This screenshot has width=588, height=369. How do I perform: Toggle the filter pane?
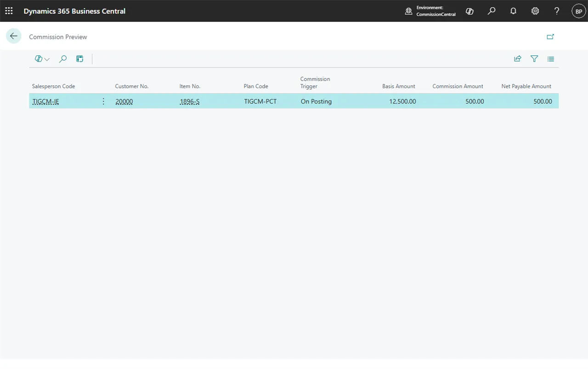[534, 59]
